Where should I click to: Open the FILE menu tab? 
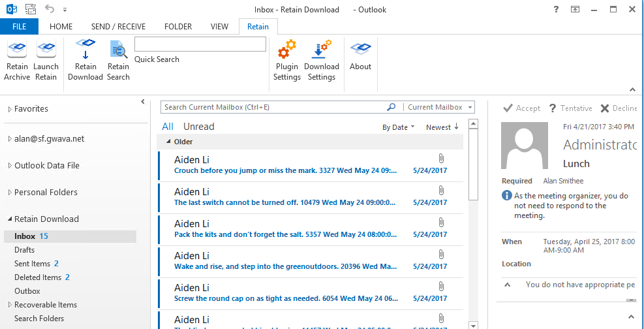point(19,27)
